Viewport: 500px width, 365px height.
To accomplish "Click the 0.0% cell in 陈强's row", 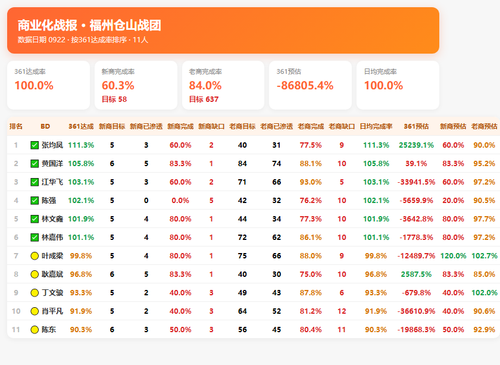I will tap(180, 200).
